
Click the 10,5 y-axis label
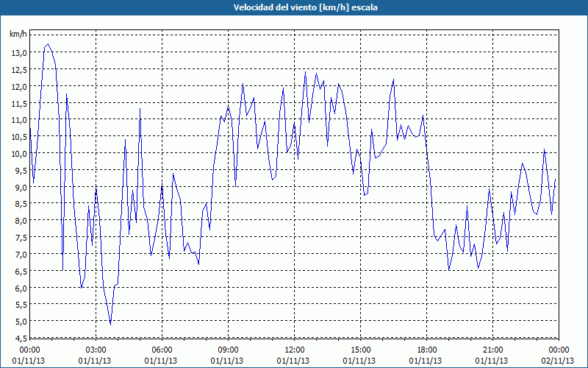coord(19,137)
